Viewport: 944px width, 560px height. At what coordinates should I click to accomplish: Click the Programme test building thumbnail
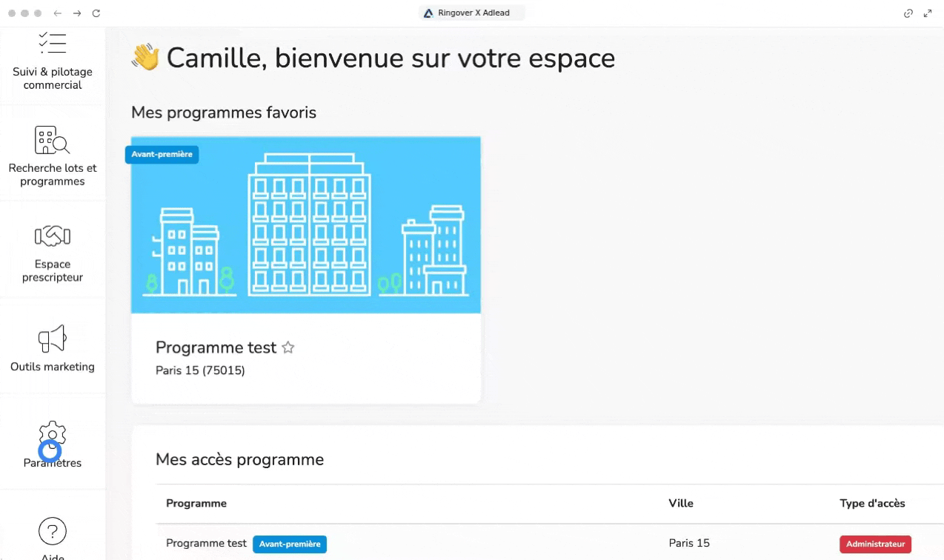pyautogui.click(x=306, y=224)
